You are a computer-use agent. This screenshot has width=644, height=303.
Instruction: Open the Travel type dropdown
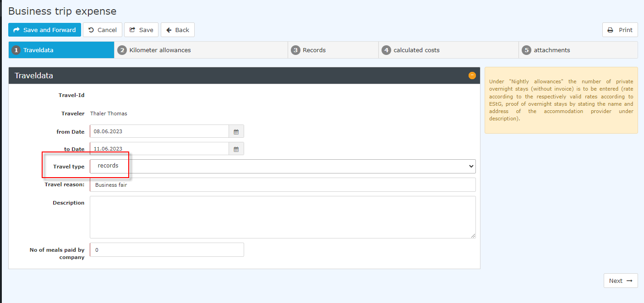(x=283, y=166)
